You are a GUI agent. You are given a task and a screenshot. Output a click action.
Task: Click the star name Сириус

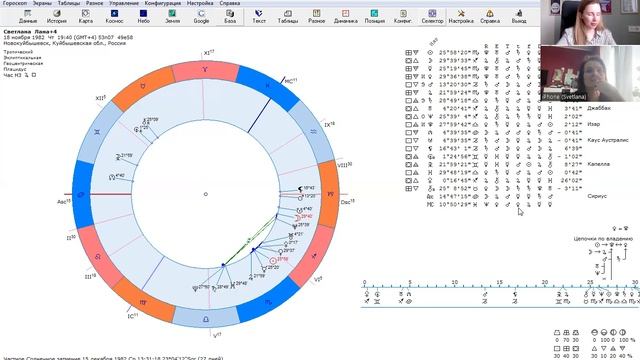coord(597,196)
